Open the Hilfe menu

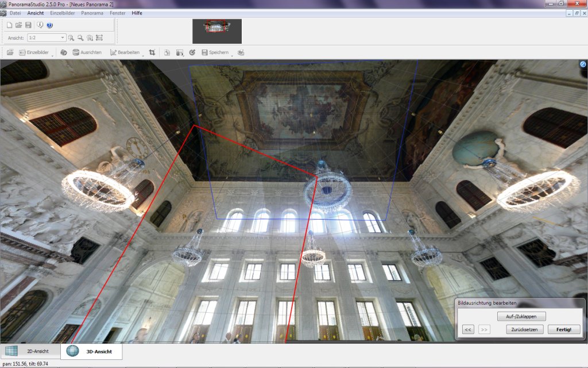pos(137,13)
